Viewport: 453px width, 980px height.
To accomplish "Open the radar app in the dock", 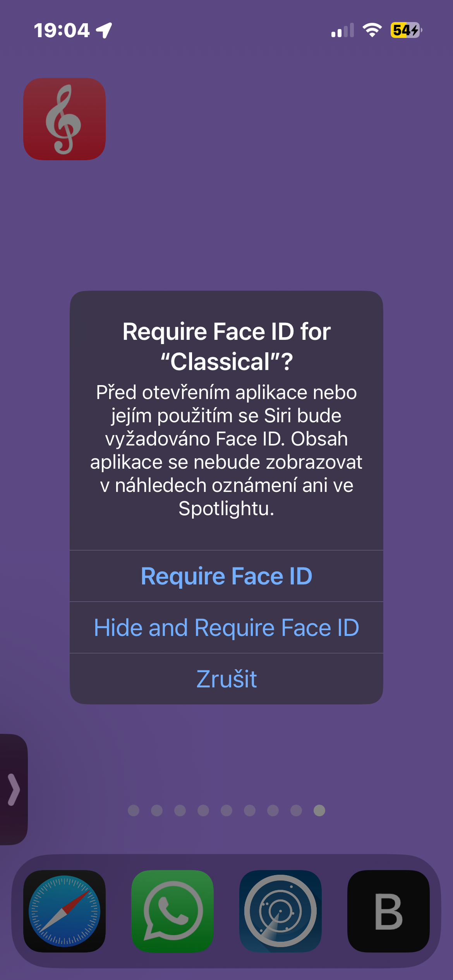I will tap(280, 911).
